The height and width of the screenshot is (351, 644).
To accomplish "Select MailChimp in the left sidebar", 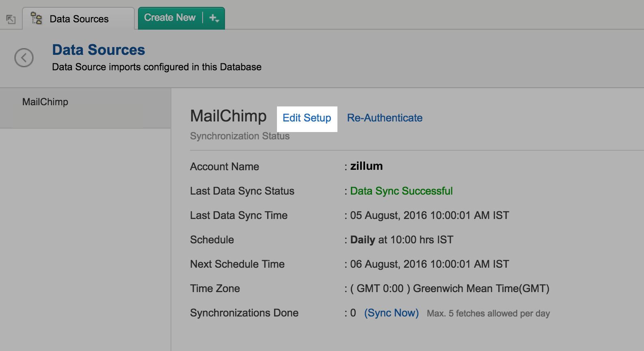I will [x=45, y=102].
